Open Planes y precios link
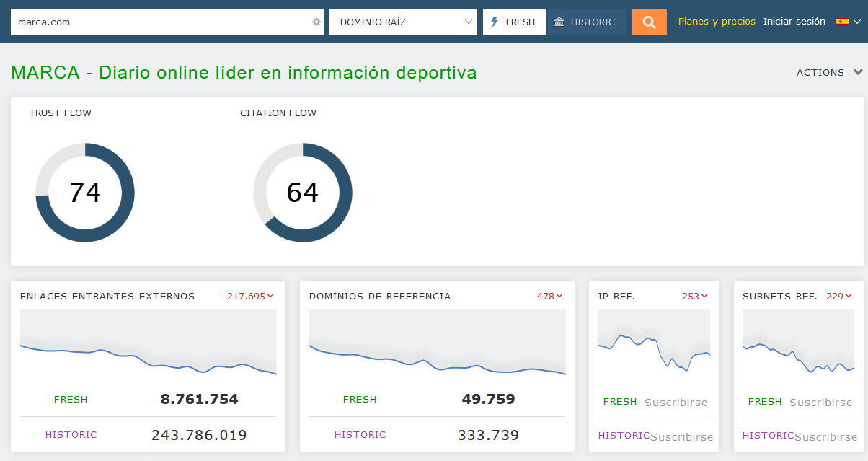 pyautogui.click(x=717, y=22)
